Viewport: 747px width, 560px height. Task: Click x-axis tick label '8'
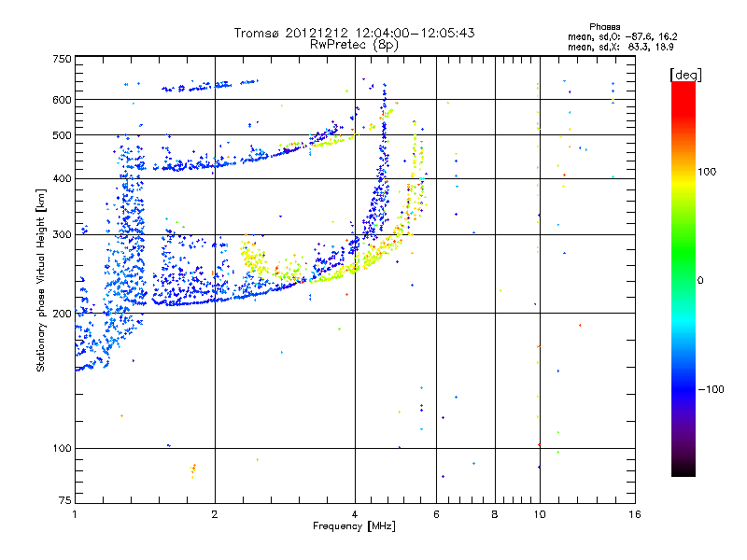tap(495, 514)
